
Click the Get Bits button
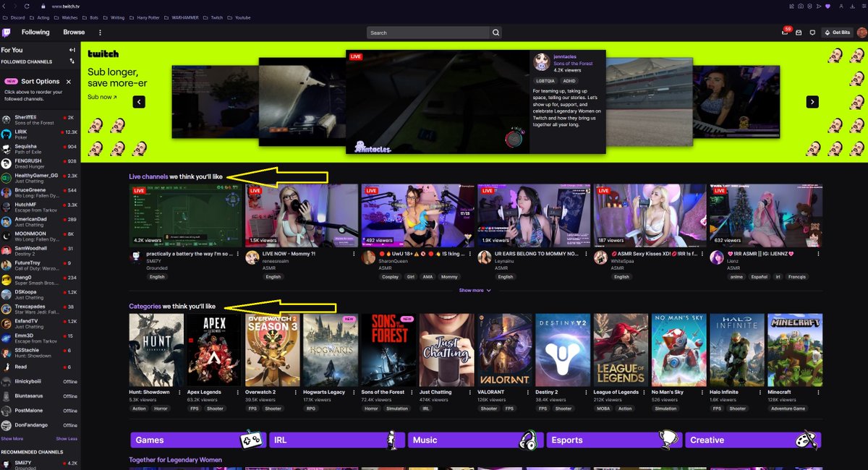(x=837, y=33)
